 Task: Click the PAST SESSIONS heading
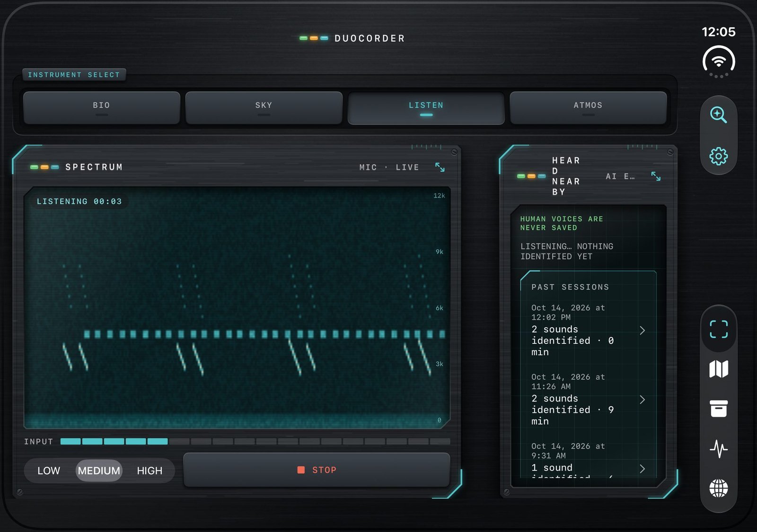pyautogui.click(x=570, y=287)
